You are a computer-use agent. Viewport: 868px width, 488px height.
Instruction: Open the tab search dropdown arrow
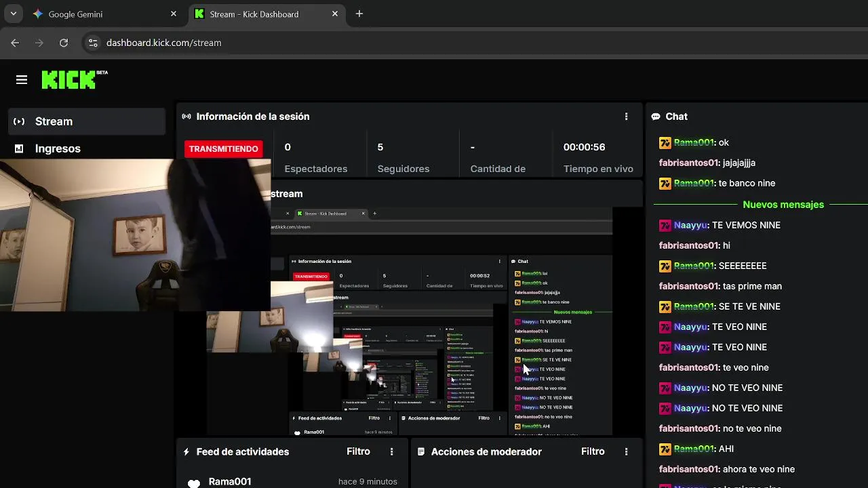[x=13, y=14]
